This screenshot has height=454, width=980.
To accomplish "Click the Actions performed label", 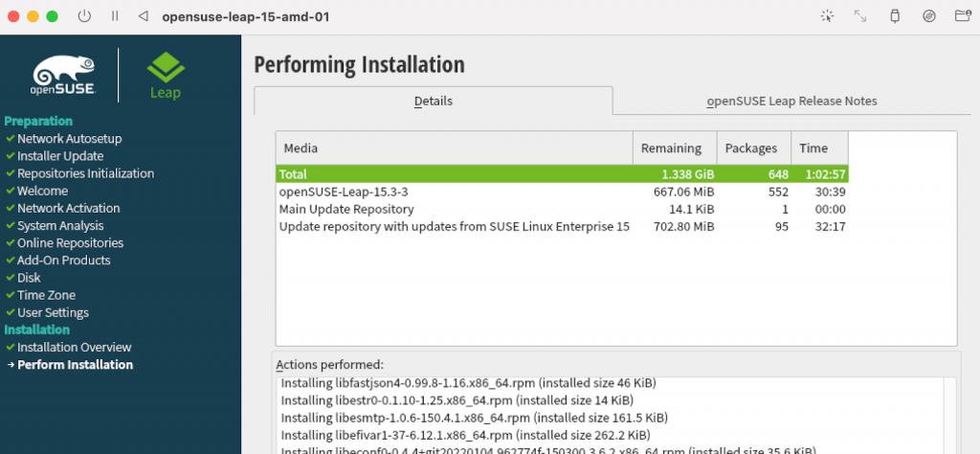I will (330, 364).
